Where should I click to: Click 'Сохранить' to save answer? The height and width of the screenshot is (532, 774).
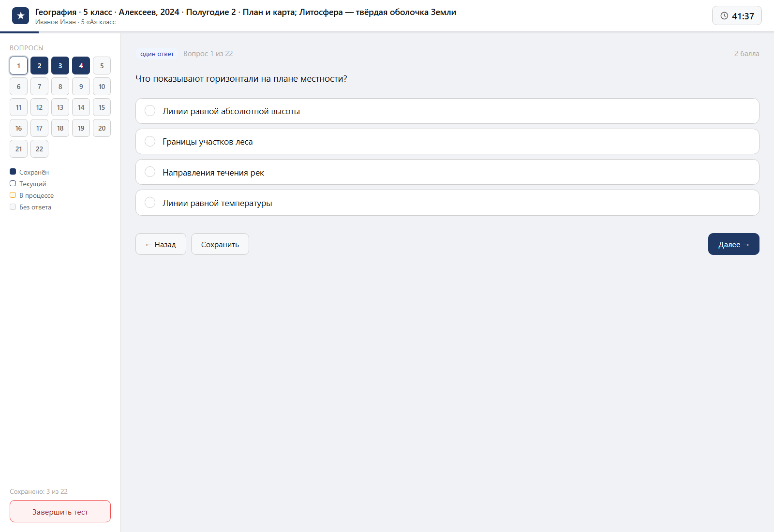click(220, 244)
